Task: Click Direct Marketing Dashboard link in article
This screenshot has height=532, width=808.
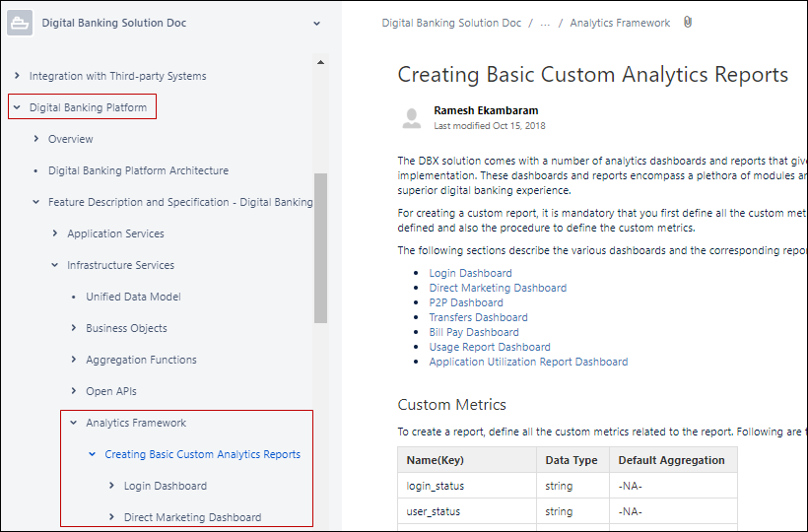Action: pos(498,288)
